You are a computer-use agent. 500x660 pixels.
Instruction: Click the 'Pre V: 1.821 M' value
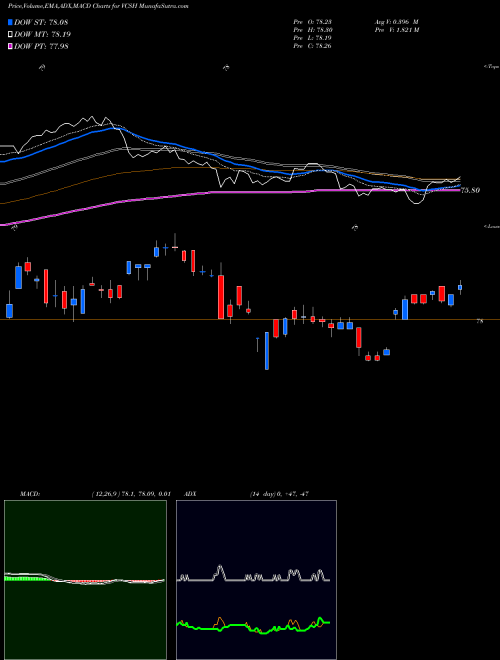[396, 30]
